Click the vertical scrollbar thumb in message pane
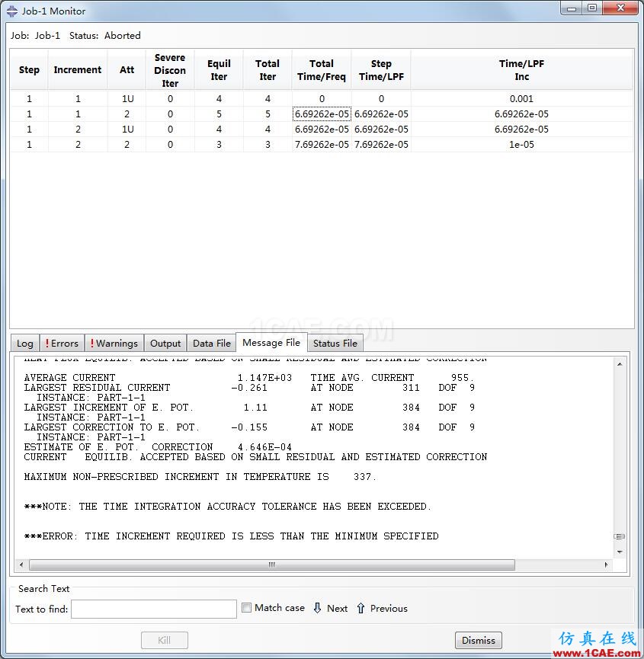Image resolution: width=644 pixels, height=659 pixels. 620,536
